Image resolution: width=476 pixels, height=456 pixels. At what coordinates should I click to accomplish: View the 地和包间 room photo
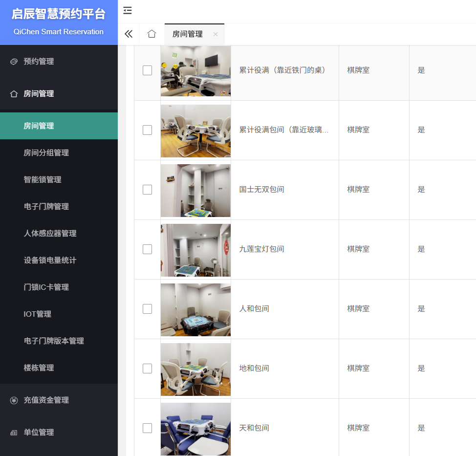(195, 369)
